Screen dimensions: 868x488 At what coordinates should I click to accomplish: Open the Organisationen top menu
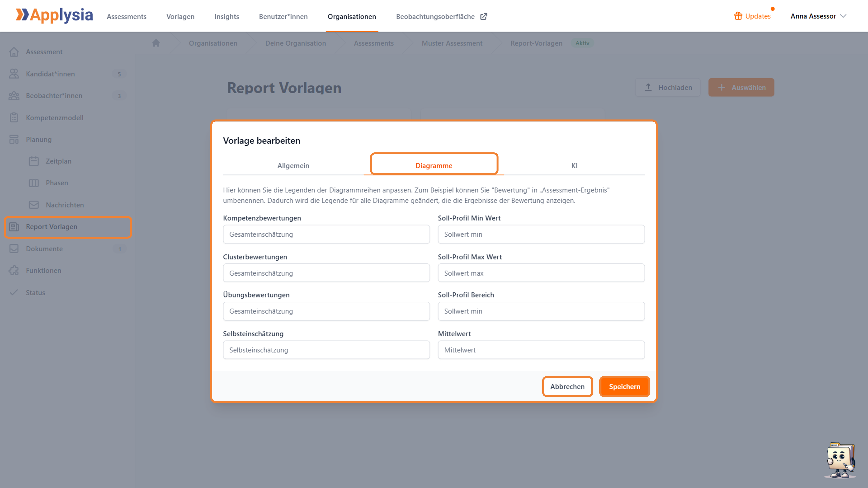click(x=352, y=17)
